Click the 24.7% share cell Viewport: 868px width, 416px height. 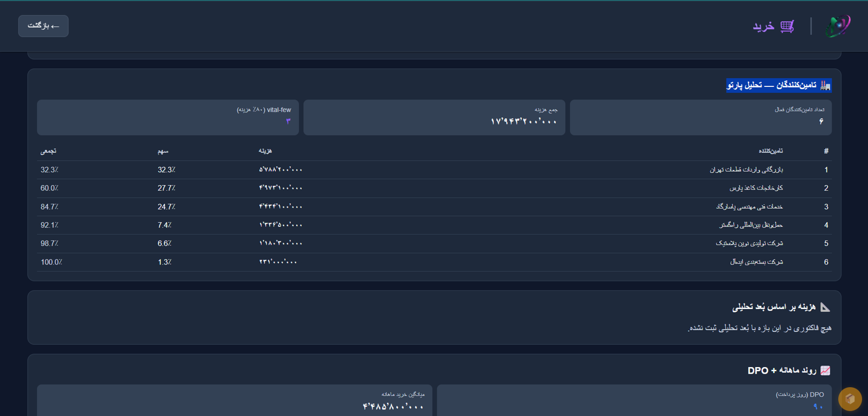167,206
